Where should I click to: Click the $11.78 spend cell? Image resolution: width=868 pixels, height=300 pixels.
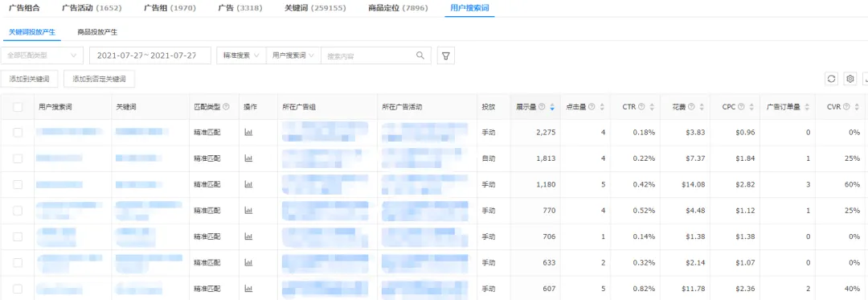pos(694,289)
